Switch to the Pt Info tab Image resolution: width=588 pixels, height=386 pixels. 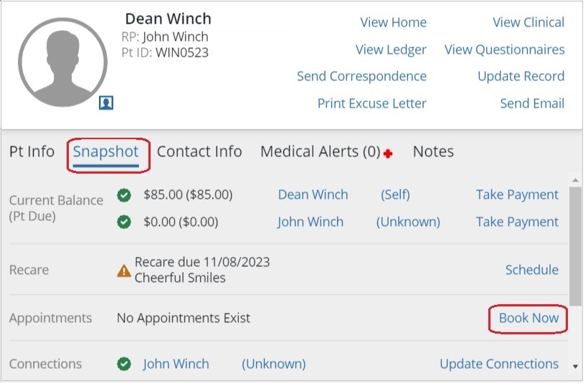coord(32,152)
